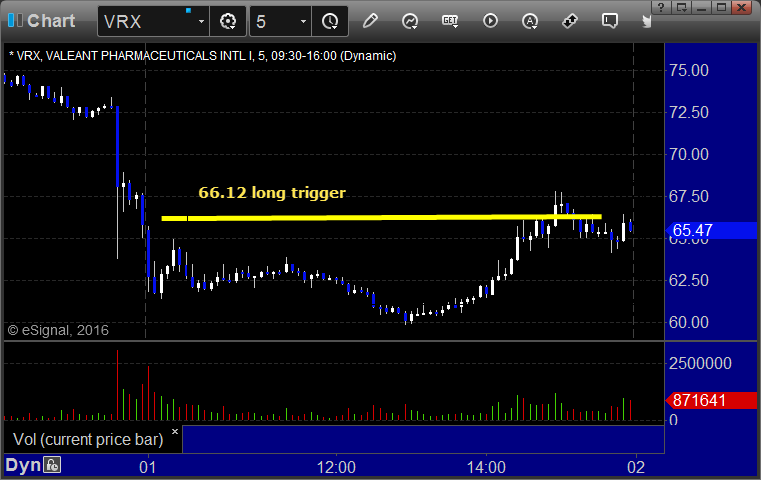Click the 60.00 price axis label
Screen dimensions: 761x480
[x=688, y=322]
